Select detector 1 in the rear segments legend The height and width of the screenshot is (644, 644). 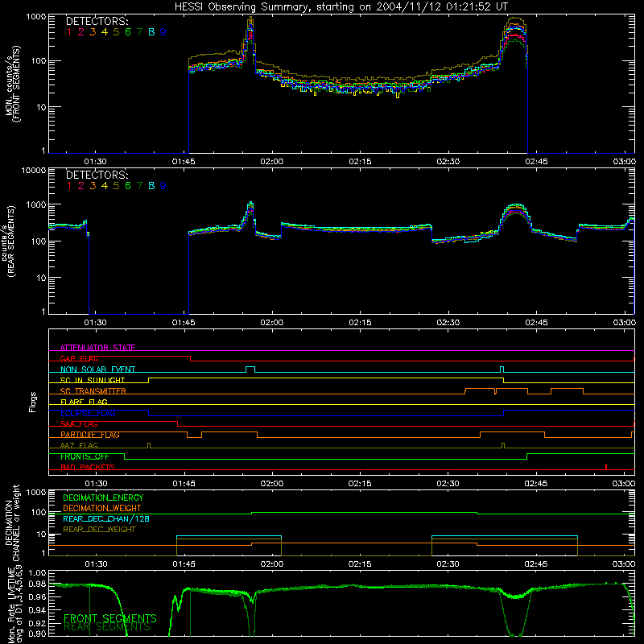(69, 186)
